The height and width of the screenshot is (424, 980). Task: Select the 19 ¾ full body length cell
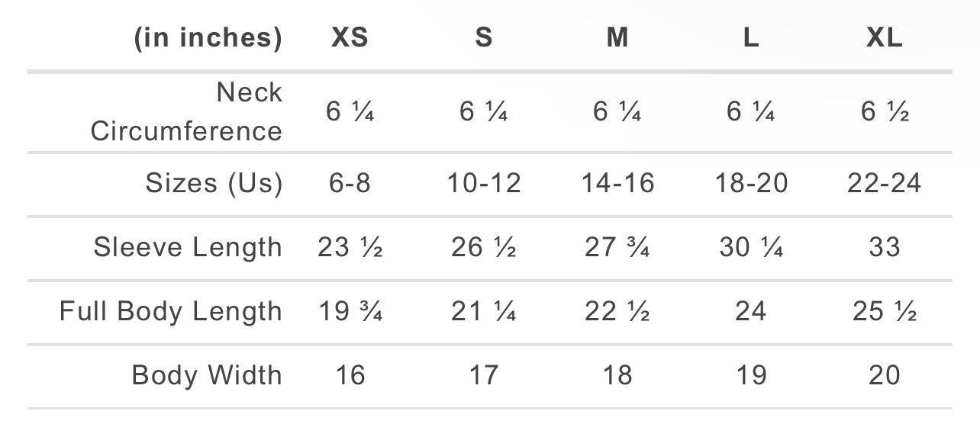(350, 312)
